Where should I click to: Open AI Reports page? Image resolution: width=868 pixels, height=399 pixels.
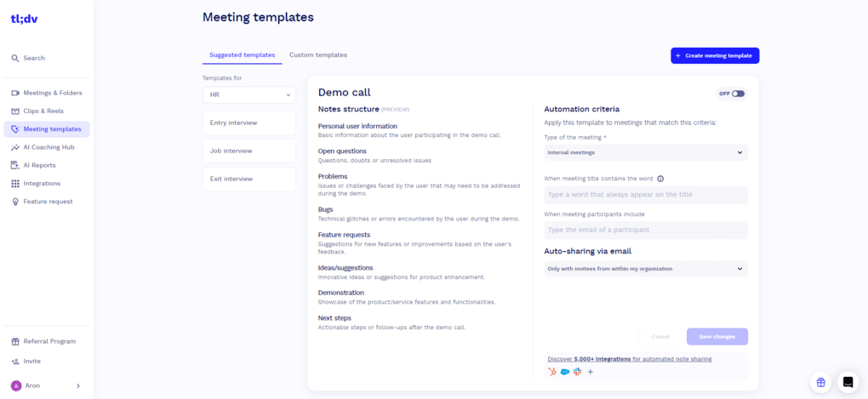point(47,165)
